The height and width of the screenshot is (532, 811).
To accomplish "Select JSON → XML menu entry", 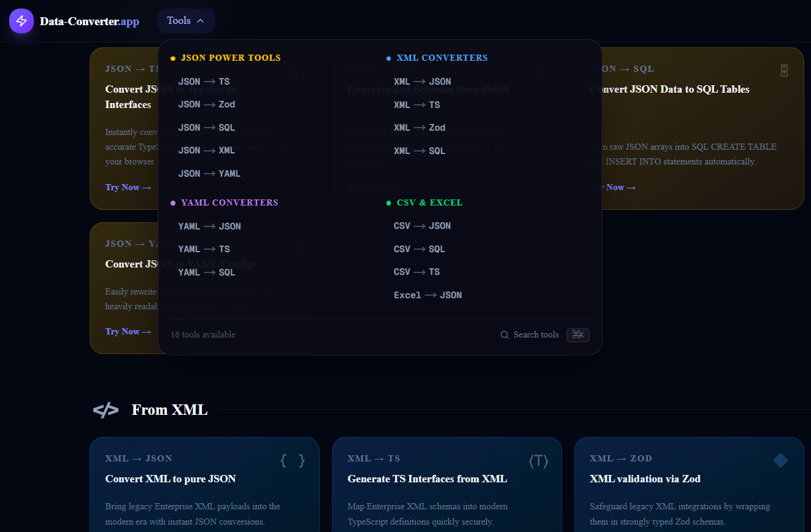I will (207, 150).
